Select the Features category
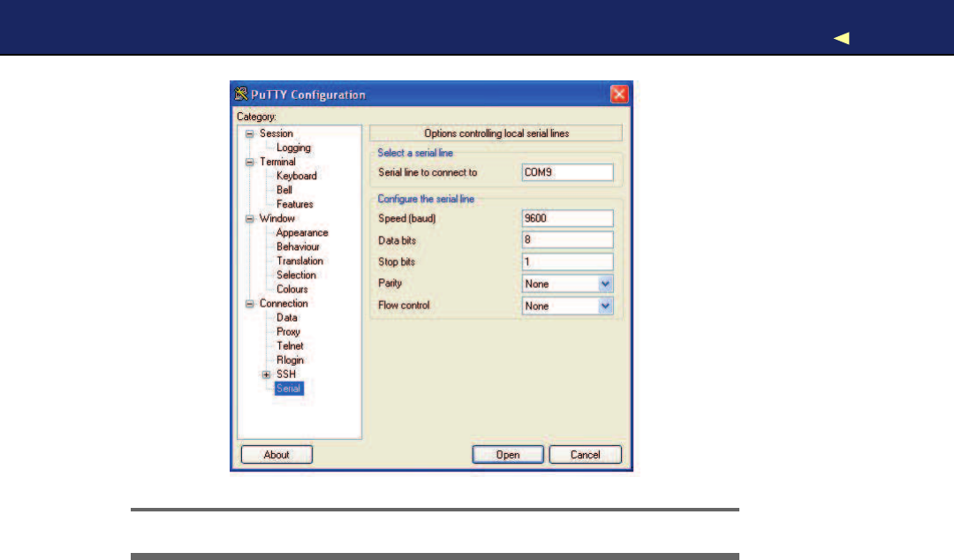Viewport: 954px width, 560px height. [294, 204]
